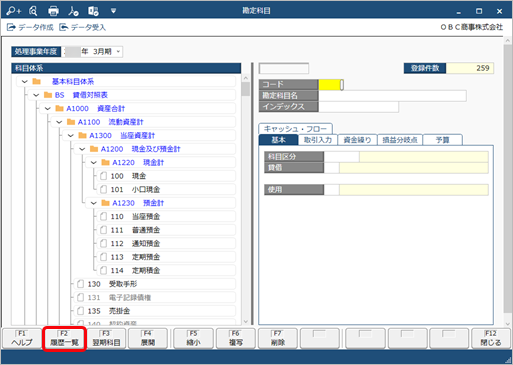
Task: Click document icon of 111 普通預金
Action: click(x=104, y=230)
